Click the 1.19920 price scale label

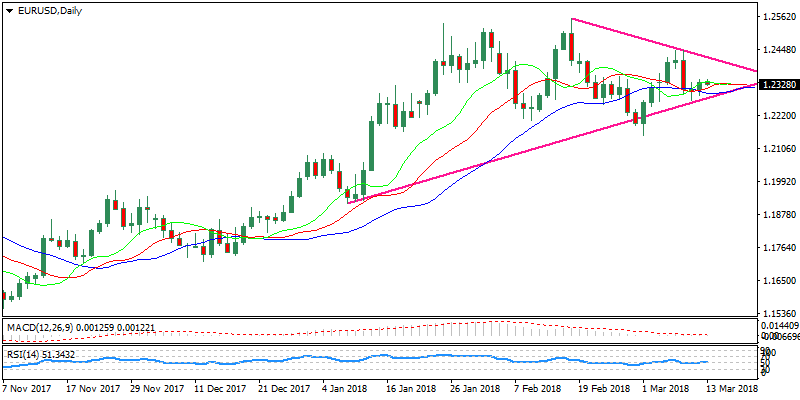click(779, 182)
